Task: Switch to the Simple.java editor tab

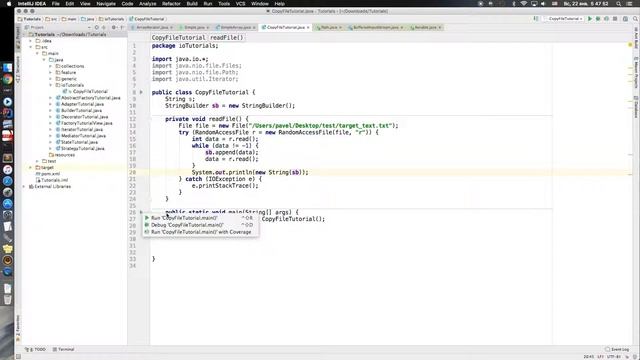Action: coord(194,27)
